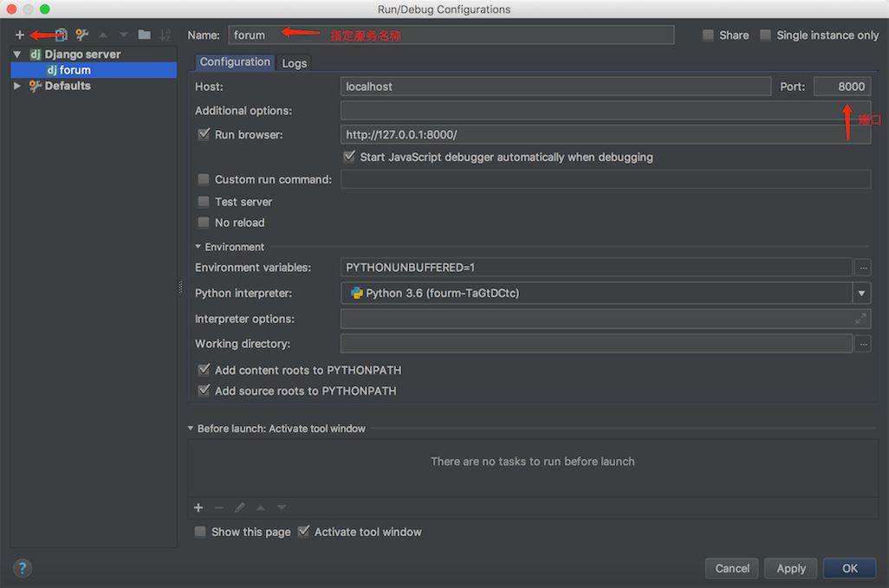Enable Custom run command
Image resolution: width=889 pixels, height=588 pixels.
pos(203,179)
